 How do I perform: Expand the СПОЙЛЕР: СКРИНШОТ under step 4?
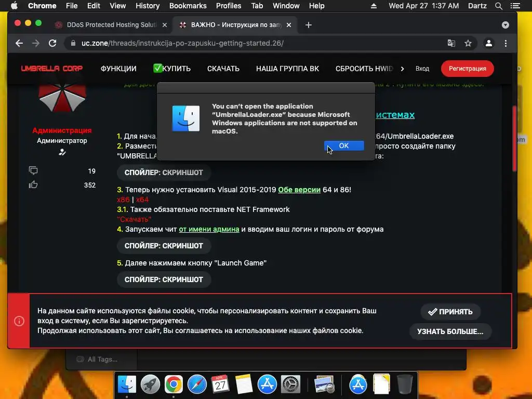164,246
